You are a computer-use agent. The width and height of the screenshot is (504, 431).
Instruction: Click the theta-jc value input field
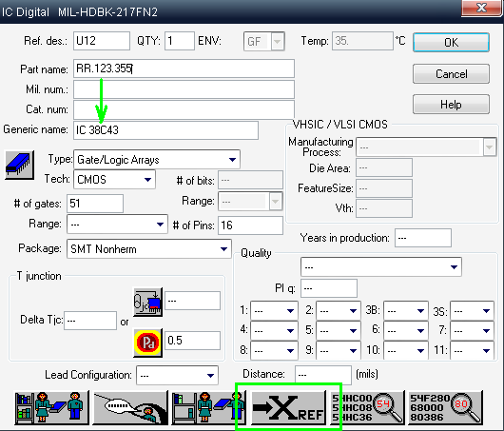tap(192, 301)
